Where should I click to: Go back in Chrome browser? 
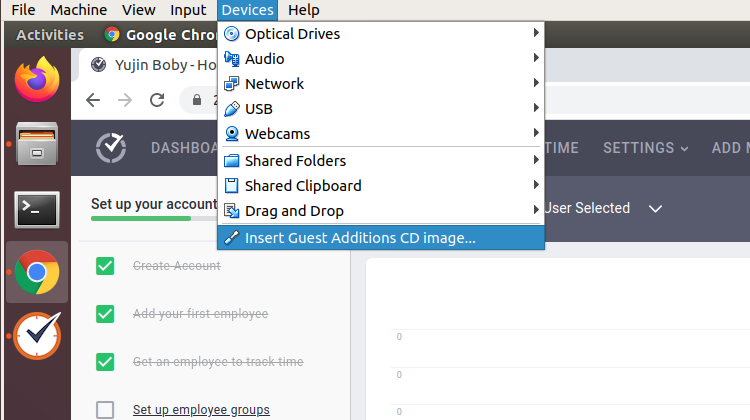(x=93, y=100)
